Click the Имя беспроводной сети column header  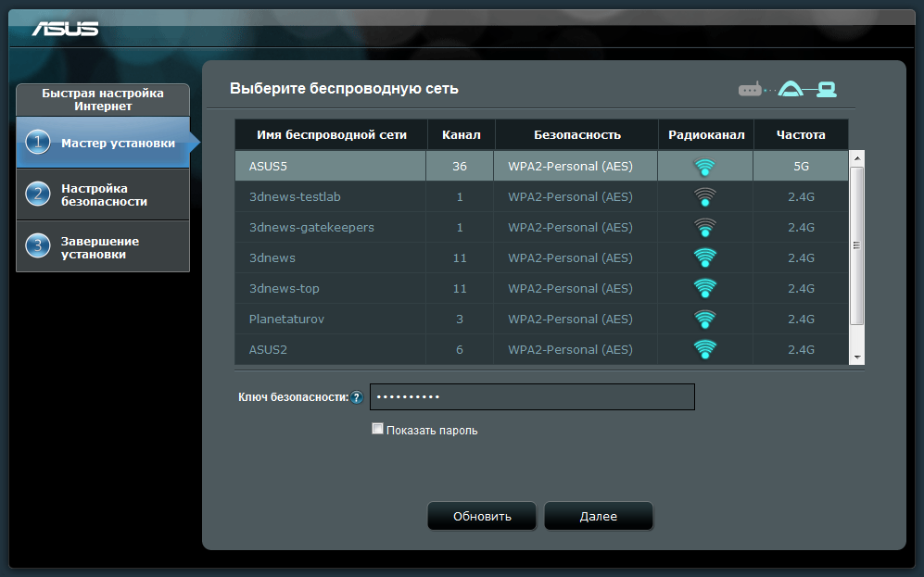pyautogui.click(x=331, y=135)
